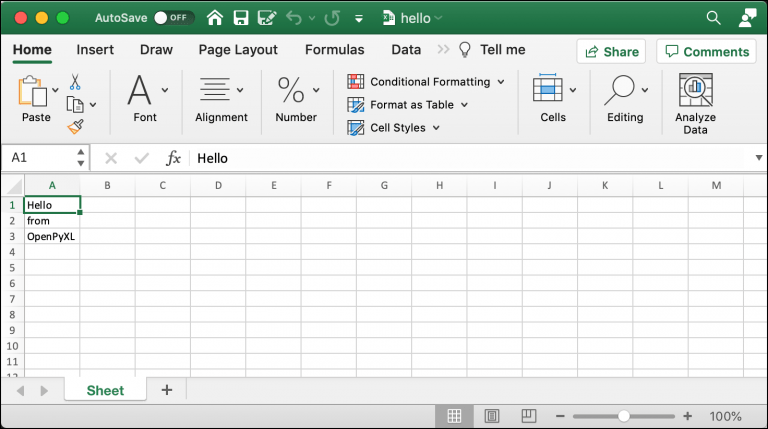Toggle the AutoSave switch
Screen dimensions: 768x429
point(174,18)
